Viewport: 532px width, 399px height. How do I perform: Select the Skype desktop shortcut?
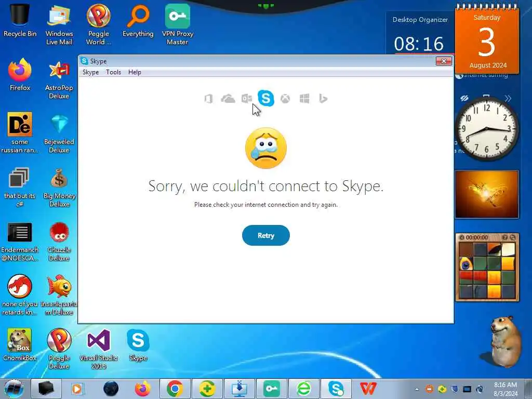click(x=138, y=345)
